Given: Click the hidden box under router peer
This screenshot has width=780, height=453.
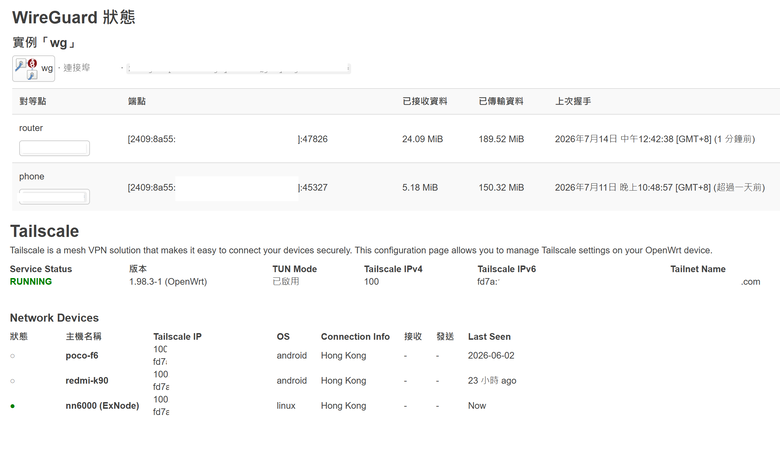Looking at the screenshot, I should 54,148.
